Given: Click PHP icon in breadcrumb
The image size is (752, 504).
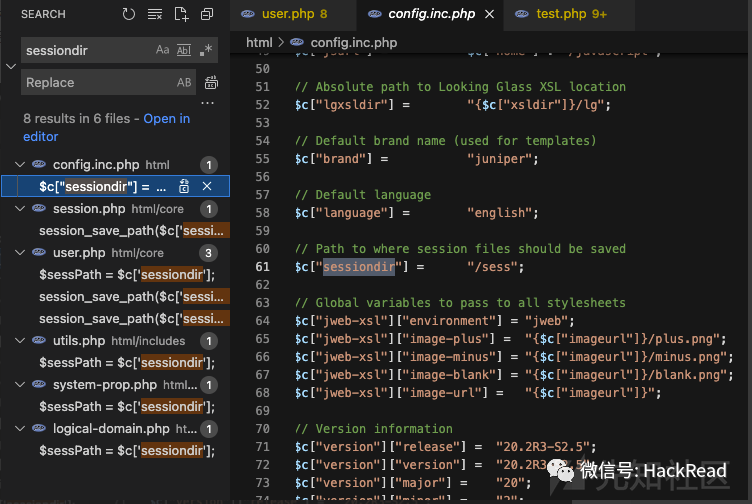Looking at the screenshot, I should pos(297,42).
